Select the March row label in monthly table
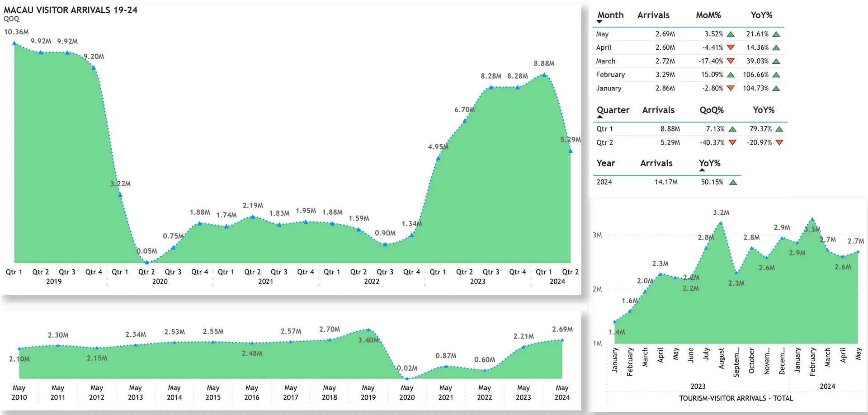Screen dimensions: 868x415 coord(605,61)
